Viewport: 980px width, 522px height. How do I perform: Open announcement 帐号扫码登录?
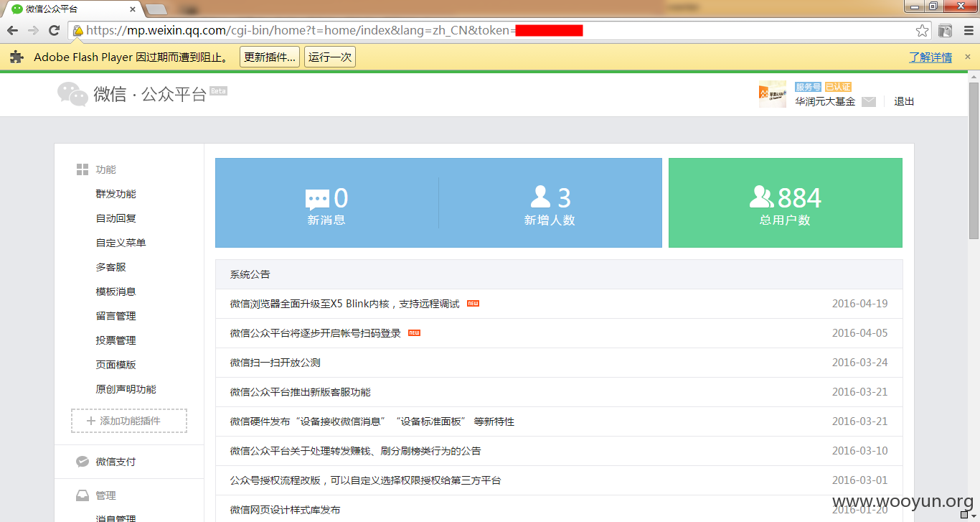tap(316, 333)
